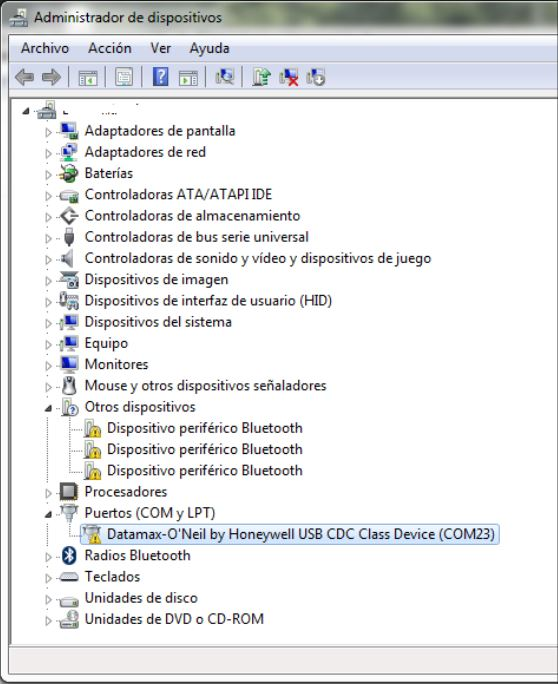The image size is (558, 684).
Task: Select Dispositivos del sistema label
Action: click(x=158, y=322)
